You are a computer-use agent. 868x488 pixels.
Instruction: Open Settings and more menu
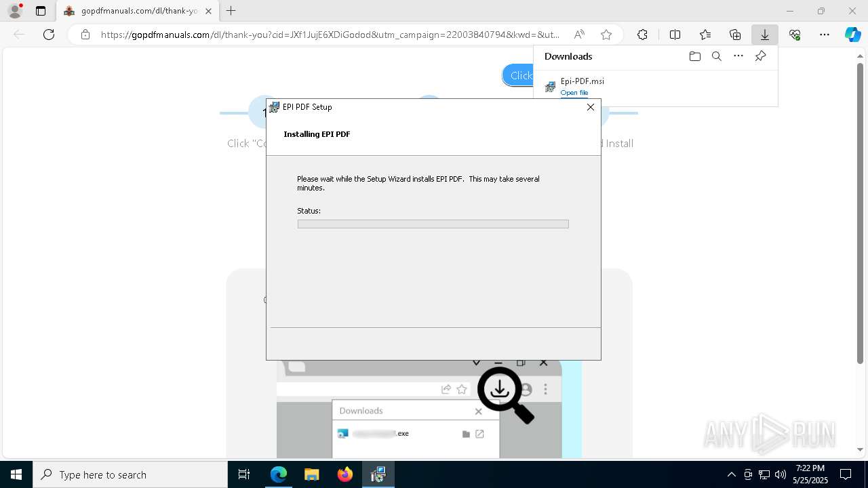[825, 35]
